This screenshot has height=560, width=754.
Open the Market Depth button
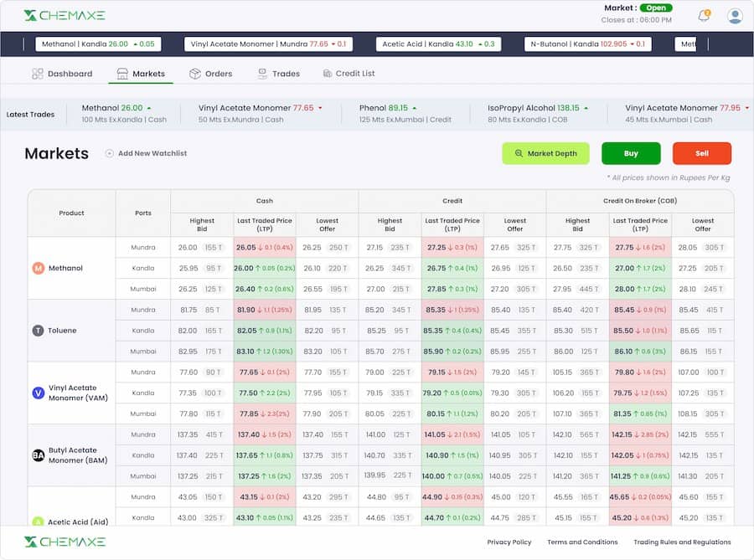point(545,153)
